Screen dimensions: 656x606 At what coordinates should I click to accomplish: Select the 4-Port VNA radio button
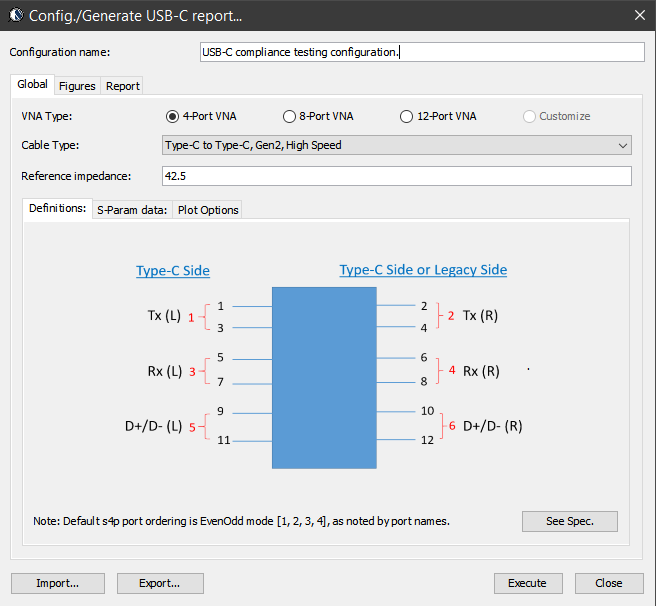[x=173, y=116]
